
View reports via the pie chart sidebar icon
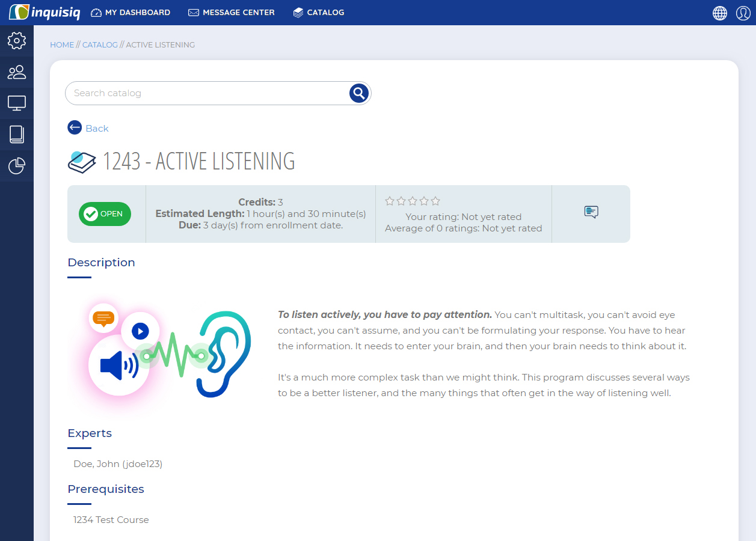16,166
